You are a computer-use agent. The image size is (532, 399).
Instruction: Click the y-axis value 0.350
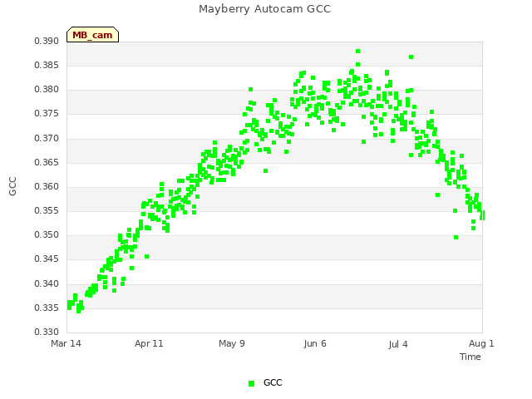pos(47,234)
